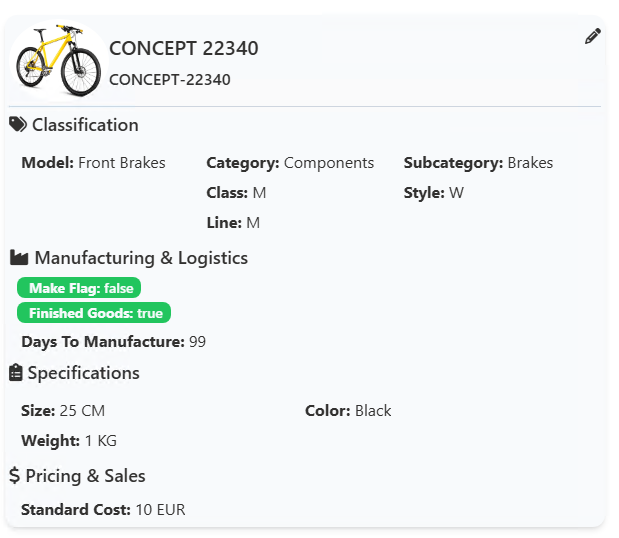Toggle the Finished Goods true badge
The height and width of the screenshot is (538, 619).
pyautogui.click(x=95, y=313)
